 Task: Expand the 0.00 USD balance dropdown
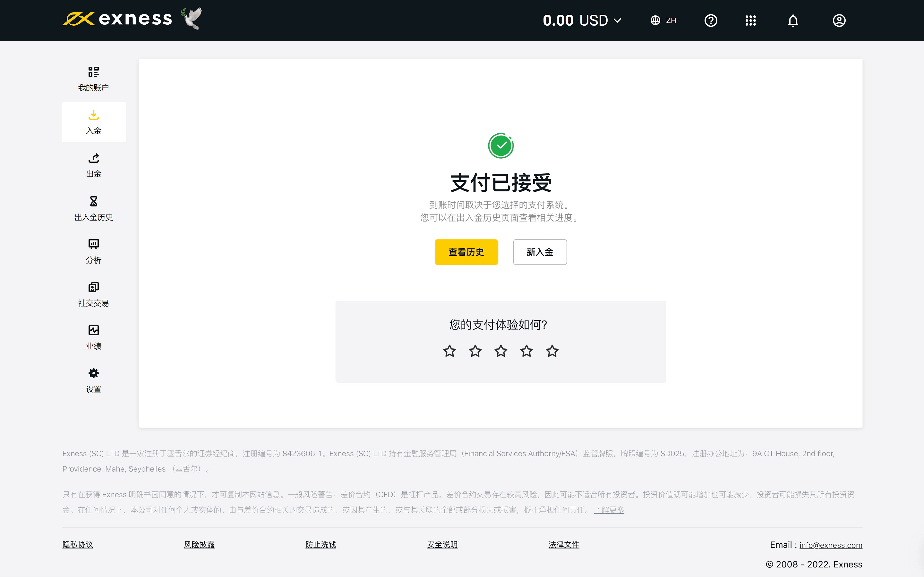pos(582,20)
